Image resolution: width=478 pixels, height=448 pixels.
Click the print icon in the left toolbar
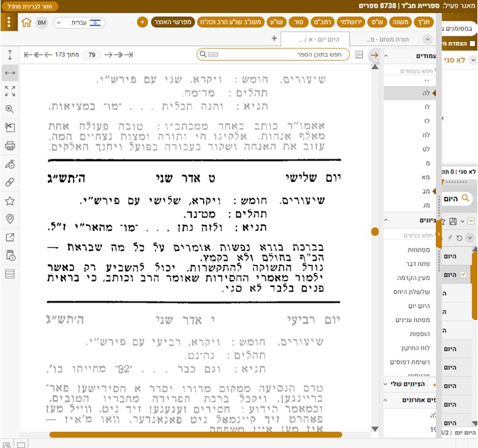[10, 146]
